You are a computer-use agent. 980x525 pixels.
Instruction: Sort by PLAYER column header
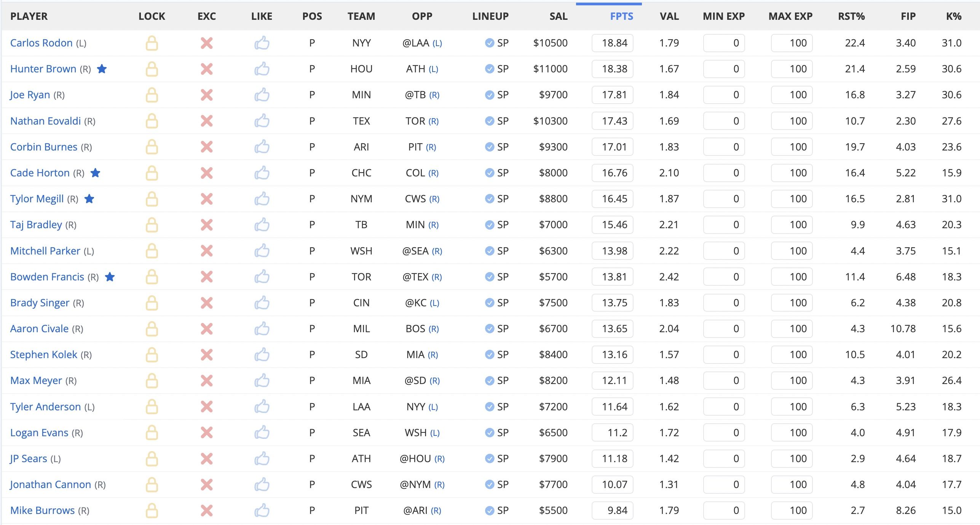pyautogui.click(x=29, y=16)
